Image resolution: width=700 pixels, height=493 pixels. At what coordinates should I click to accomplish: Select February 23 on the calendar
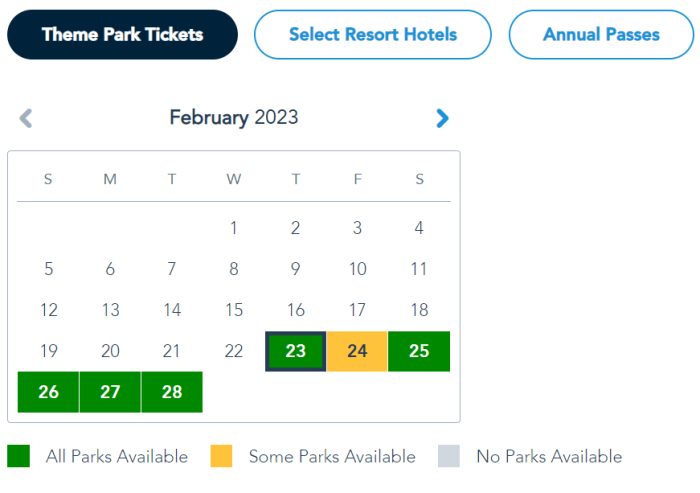tap(296, 351)
